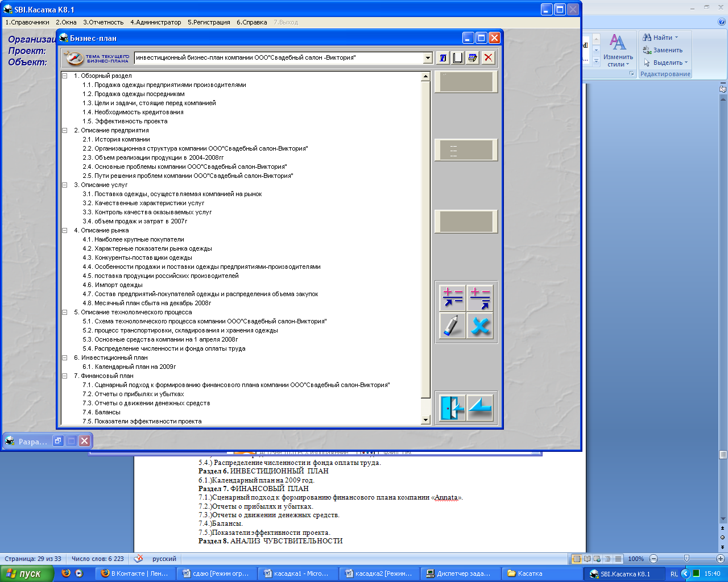Click Word's spell check icon in status bar
728x582 pixels.
tap(138, 559)
